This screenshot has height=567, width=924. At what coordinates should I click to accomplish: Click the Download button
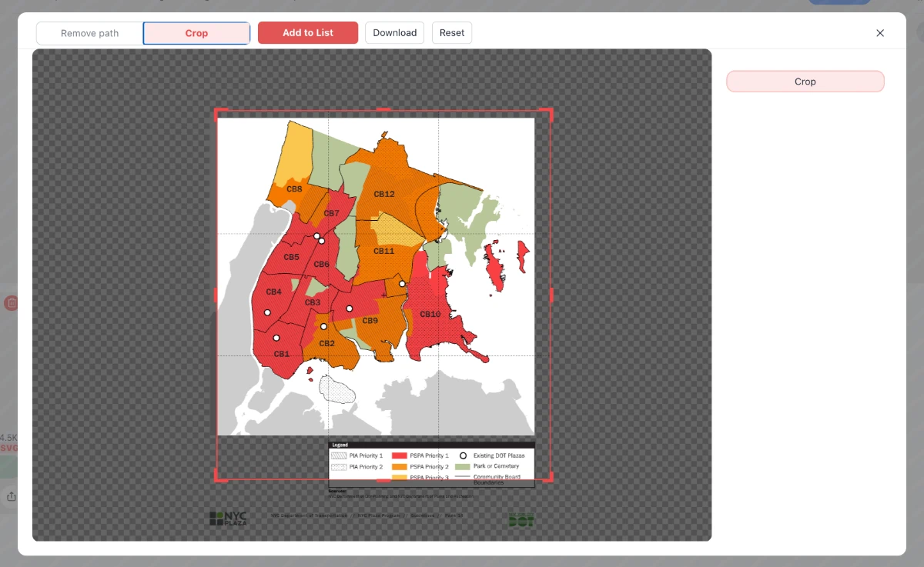coord(394,32)
